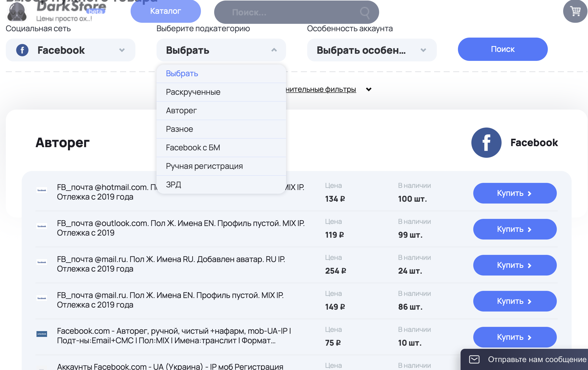The width and height of the screenshot is (588, 370).
Task: Click thumbnail of Facebook.com Авторег ручной listing
Action: pyautogui.click(x=42, y=334)
